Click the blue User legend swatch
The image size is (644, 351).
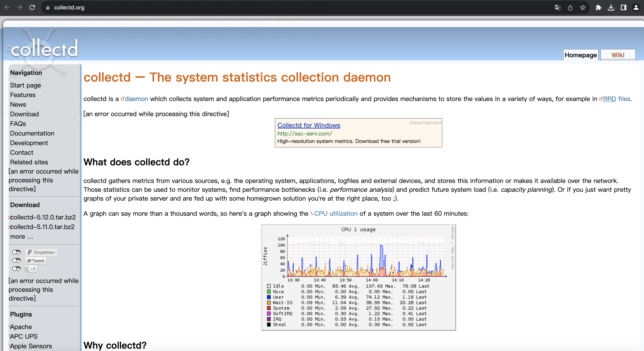pyautogui.click(x=269, y=297)
